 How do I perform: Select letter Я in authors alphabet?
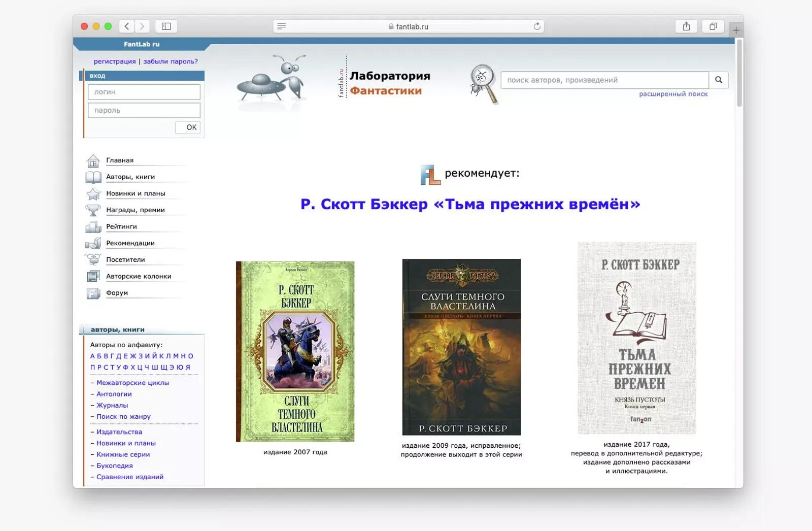click(188, 368)
